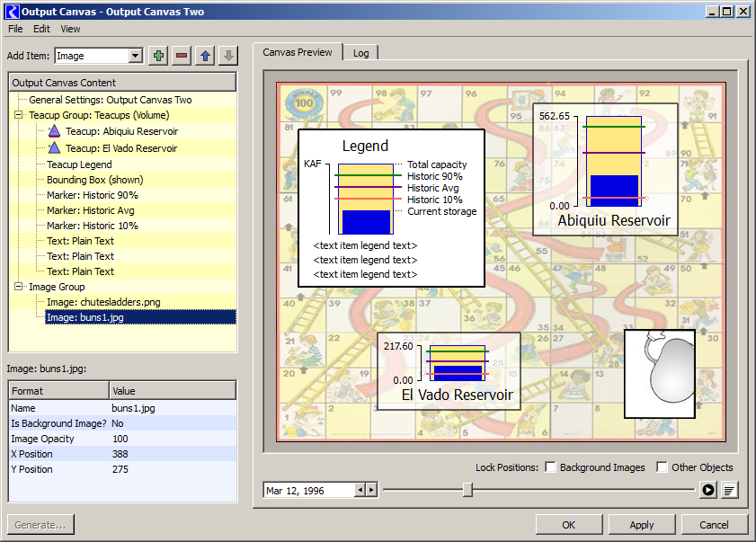Step date backward with left arrow
This screenshot has height=542, width=756.
coord(360,491)
